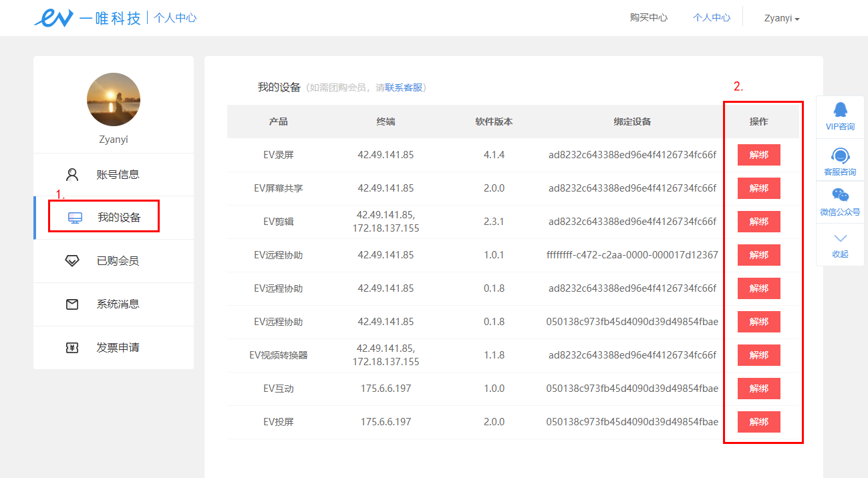The width and height of the screenshot is (868, 478).
Task: Unbind the EV剪辑 device
Action: 758,222
